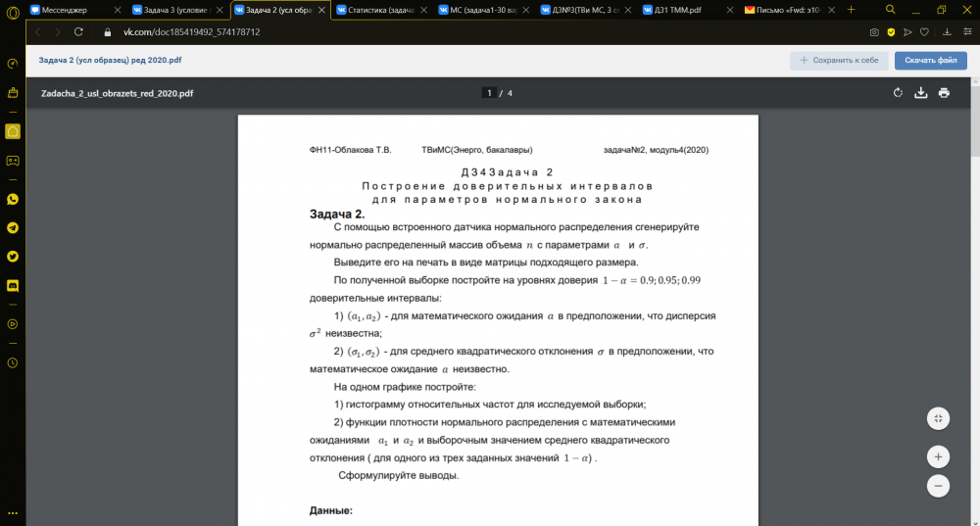Click the fit to page button
The image size is (980, 526).
tap(938, 418)
